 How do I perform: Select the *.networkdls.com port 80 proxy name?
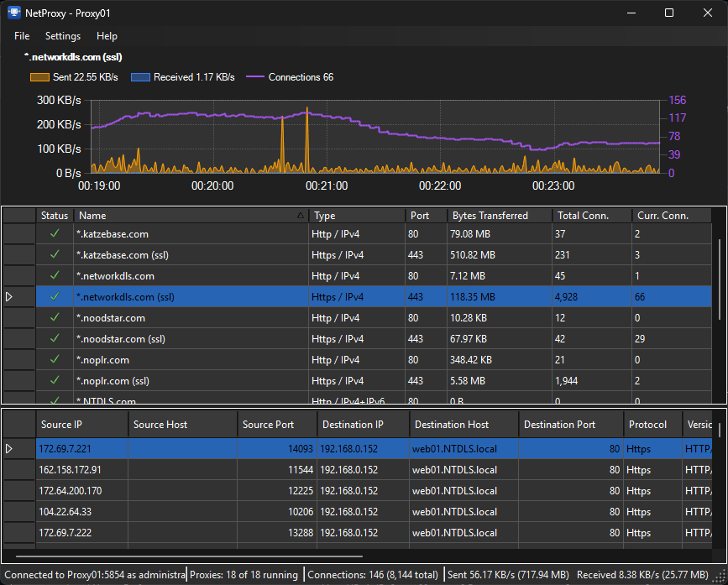click(115, 276)
